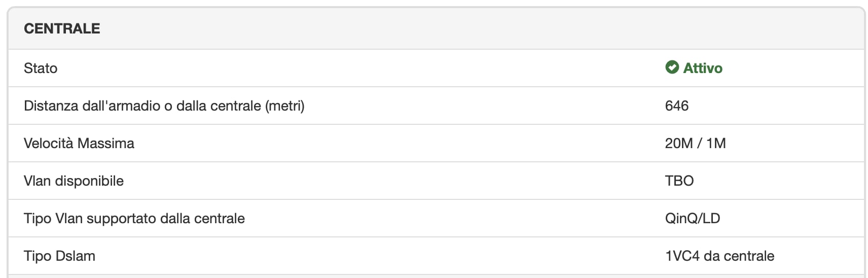Click the Stato row label

(x=41, y=68)
